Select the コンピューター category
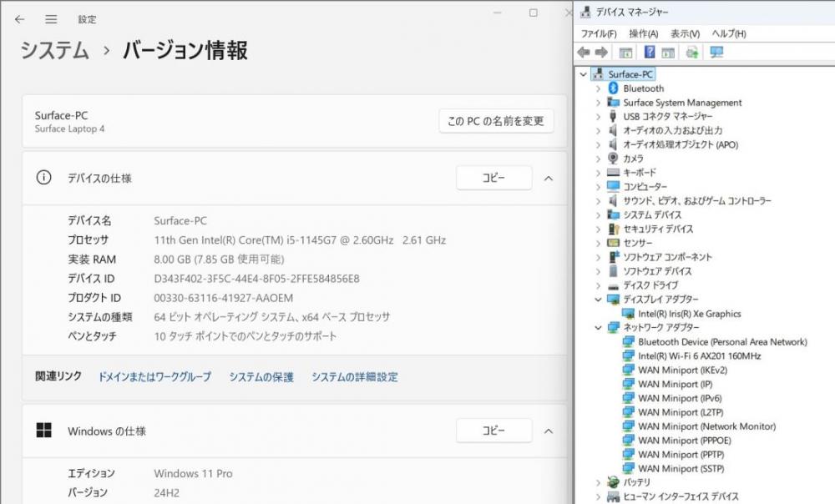The width and height of the screenshot is (835, 504). (645, 186)
